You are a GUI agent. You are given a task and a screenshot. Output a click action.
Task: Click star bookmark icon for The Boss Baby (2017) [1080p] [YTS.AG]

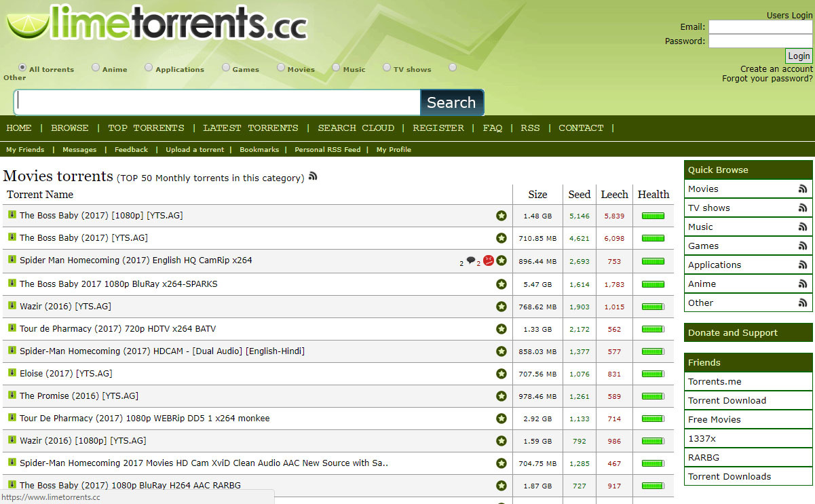[501, 216]
